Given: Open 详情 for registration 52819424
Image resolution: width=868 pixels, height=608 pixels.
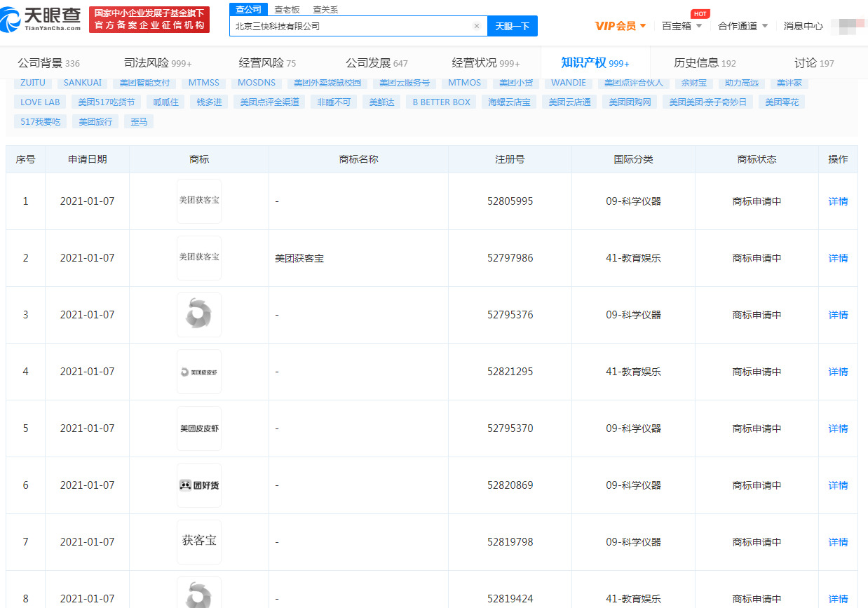Looking at the screenshot, I should pos(838,599).
